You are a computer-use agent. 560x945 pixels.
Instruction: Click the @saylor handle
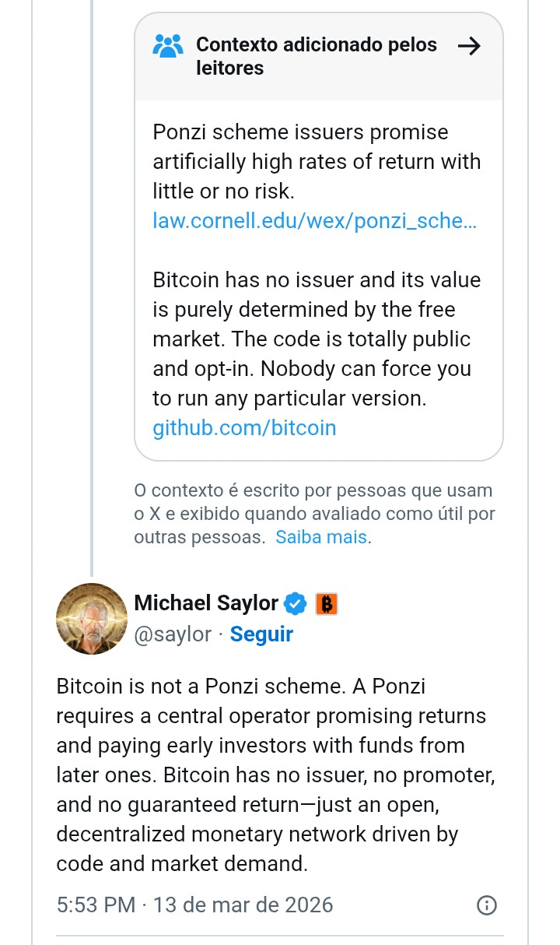[173, 634]
